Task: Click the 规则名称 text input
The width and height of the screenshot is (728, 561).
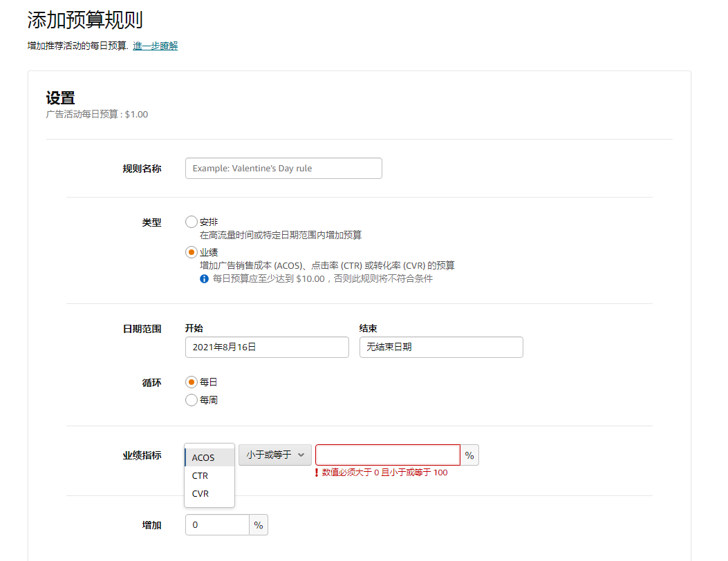Action: pyautogui.click(x=283, y=168)
